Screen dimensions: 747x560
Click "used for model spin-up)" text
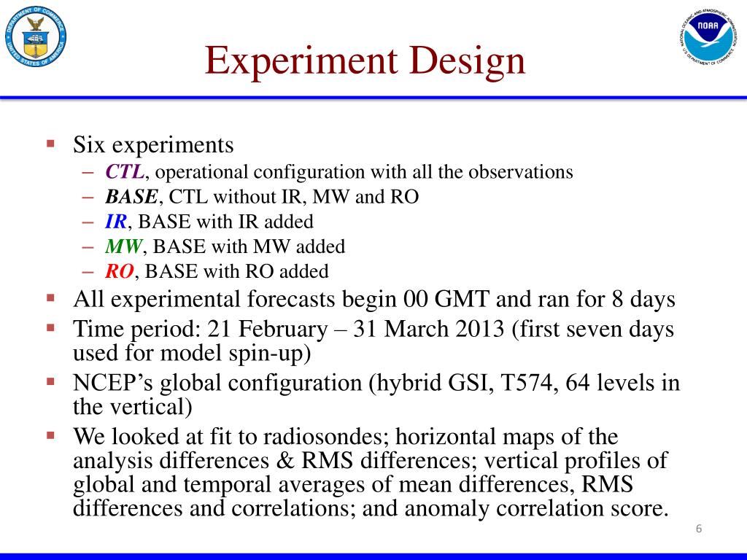[192, 353]
